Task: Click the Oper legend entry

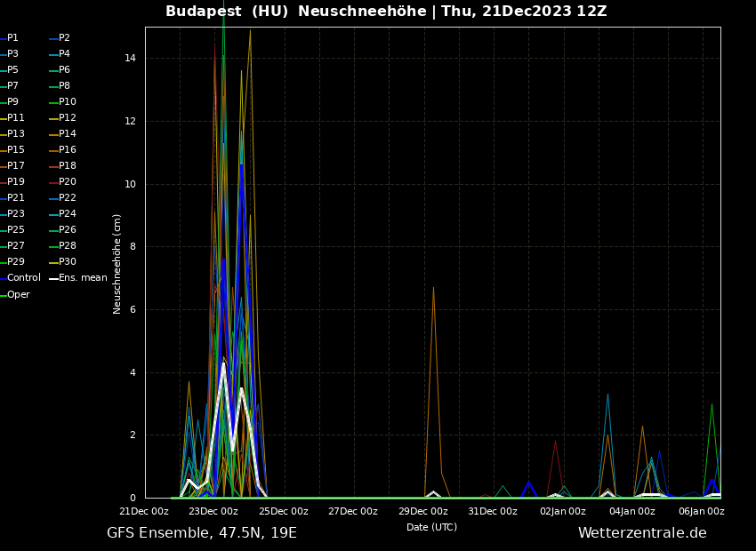Action: (x=19, y=295)
